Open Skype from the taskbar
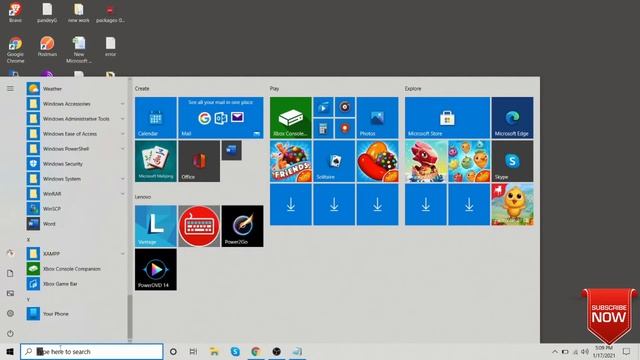 [x=235, y=351]
